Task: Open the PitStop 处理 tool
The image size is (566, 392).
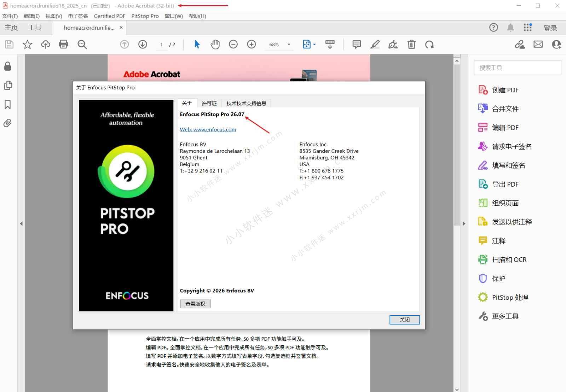Action: (503, 297)
